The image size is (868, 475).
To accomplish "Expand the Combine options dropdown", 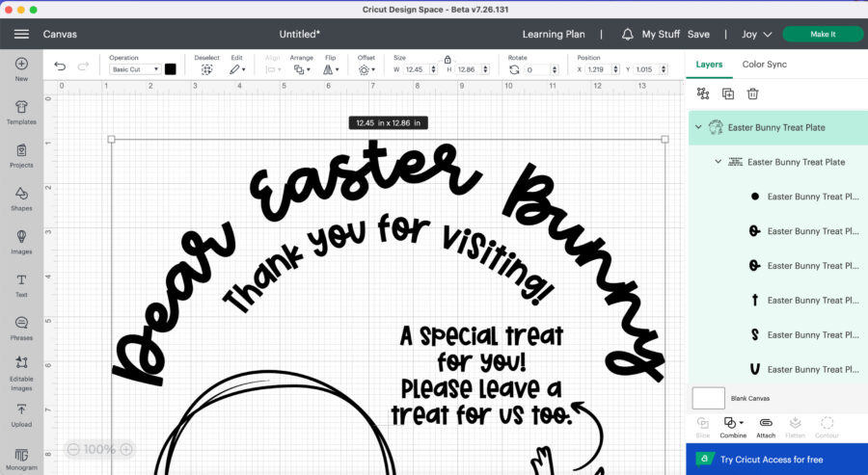I will (744, 423).
